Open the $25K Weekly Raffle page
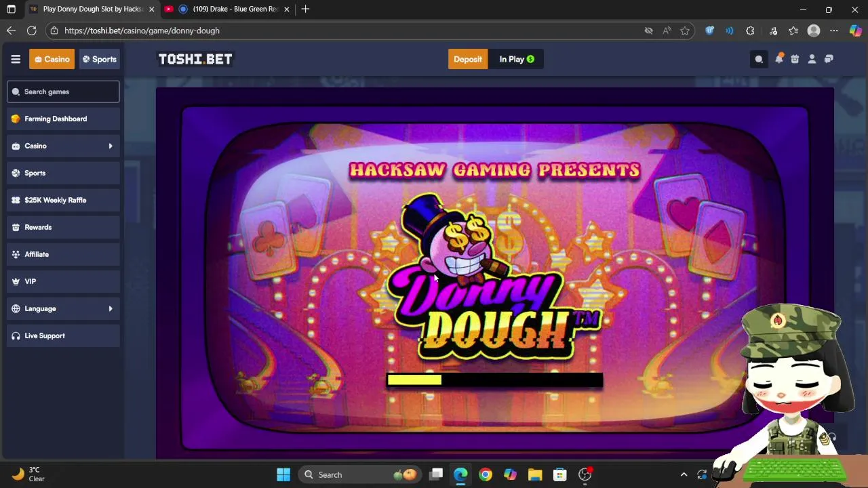 pyautogui.click(x=63, y=200)
